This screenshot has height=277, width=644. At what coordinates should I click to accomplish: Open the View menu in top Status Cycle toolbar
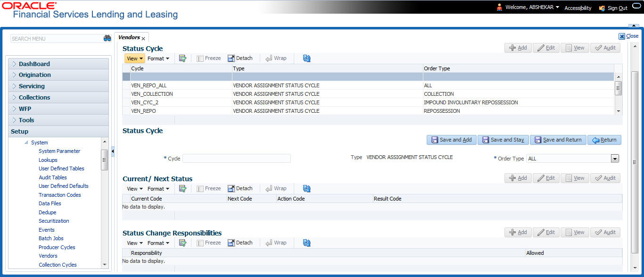point(134,59)
